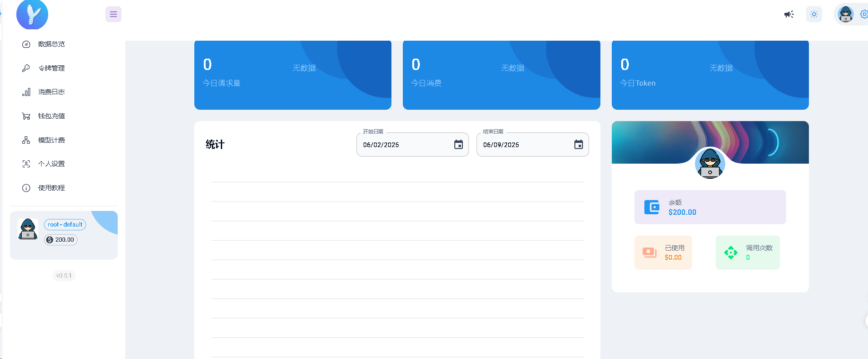This screenshot has width=868, height=359.
Task: Click the 200.00 balance chip in sidebar
Action: [61, 240]
